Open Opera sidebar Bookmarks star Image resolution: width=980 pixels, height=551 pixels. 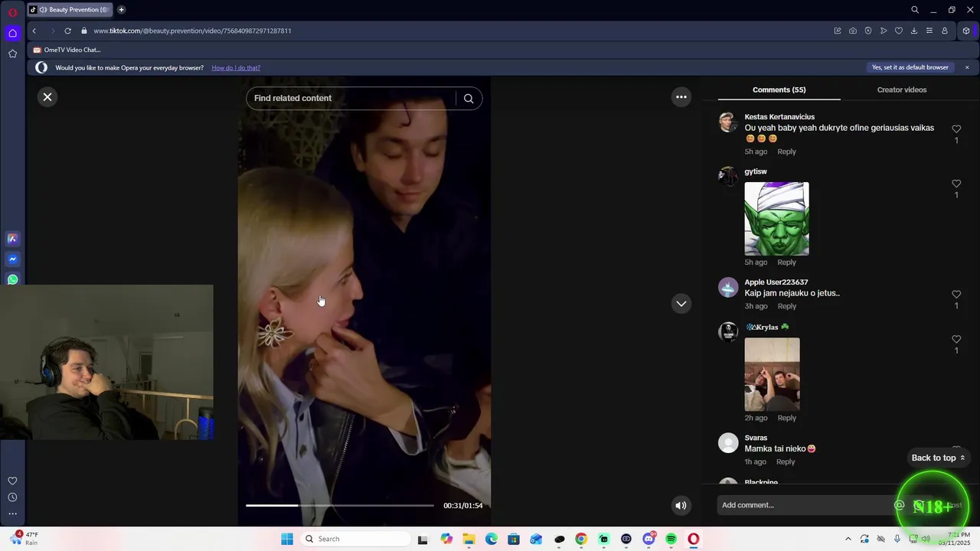point(12,54)
